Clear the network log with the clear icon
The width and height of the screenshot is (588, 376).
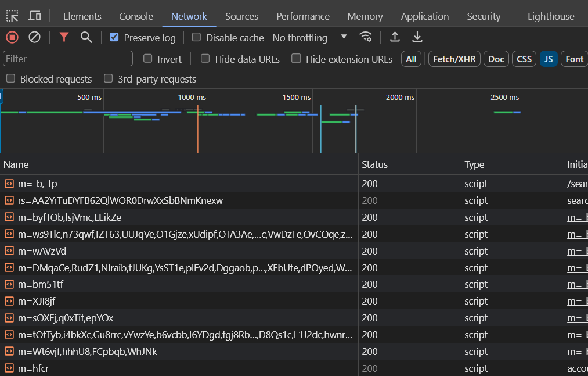click(34, 37)
